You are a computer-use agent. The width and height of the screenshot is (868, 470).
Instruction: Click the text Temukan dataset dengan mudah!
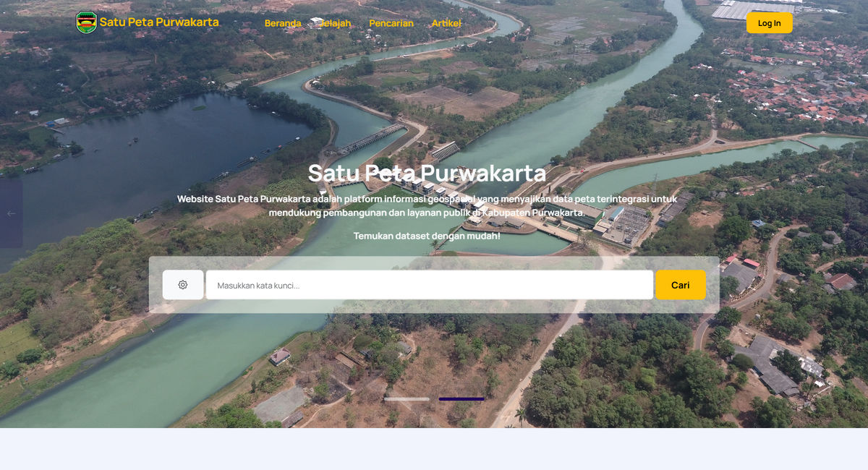427,236
